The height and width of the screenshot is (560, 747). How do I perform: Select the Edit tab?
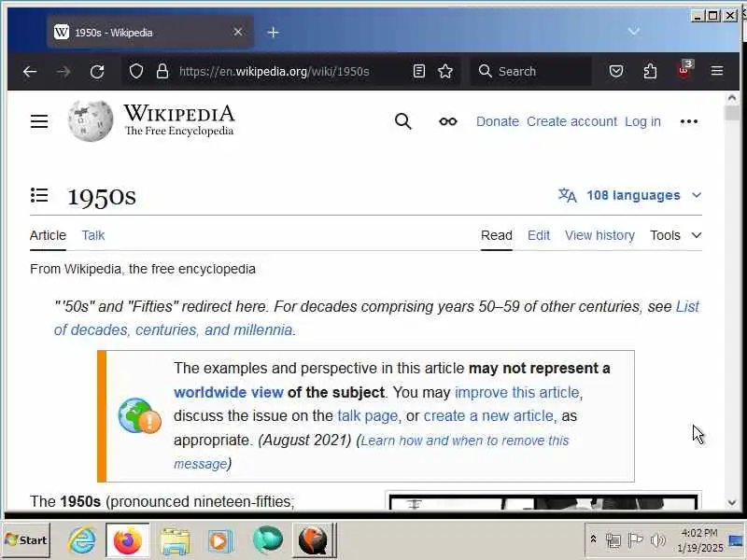(x=539, y=235)
